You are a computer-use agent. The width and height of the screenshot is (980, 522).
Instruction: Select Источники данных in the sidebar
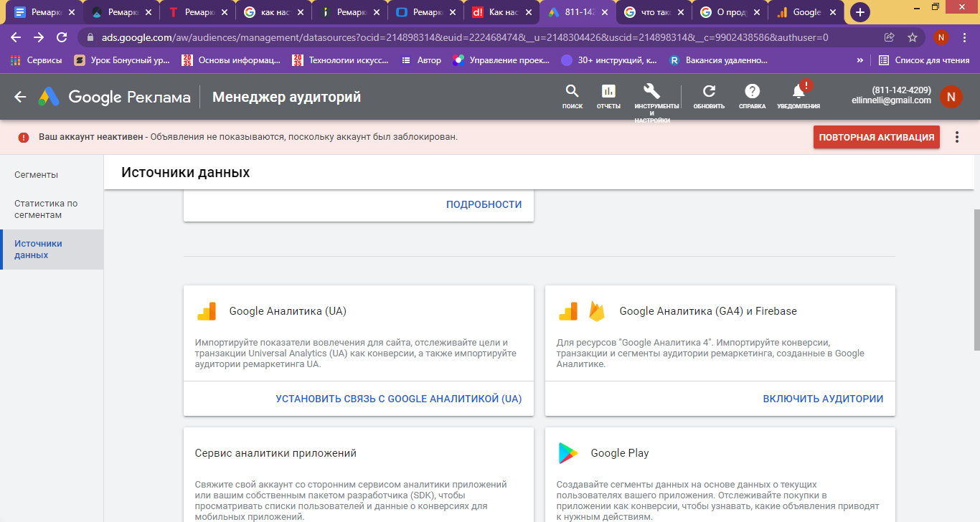[x=52, y=250]
